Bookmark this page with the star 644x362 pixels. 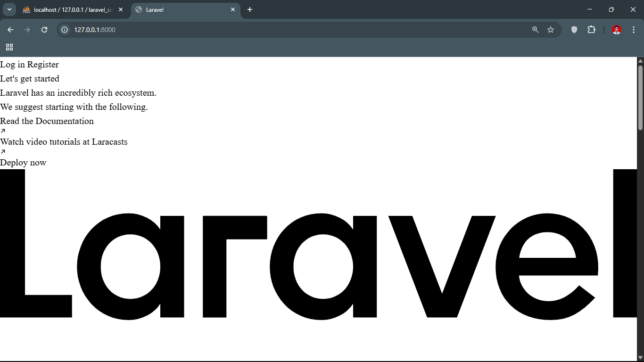click(x=551, y=30)
